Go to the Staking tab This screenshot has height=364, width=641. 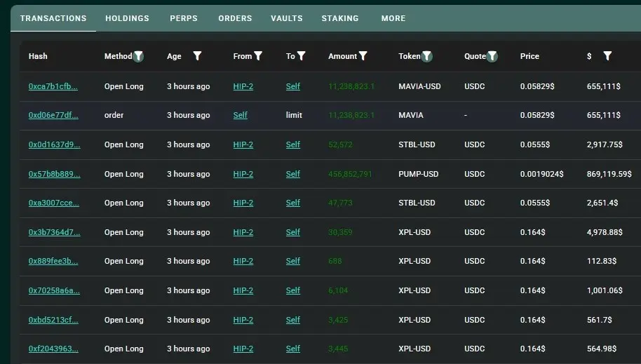(x=340, y=18)
